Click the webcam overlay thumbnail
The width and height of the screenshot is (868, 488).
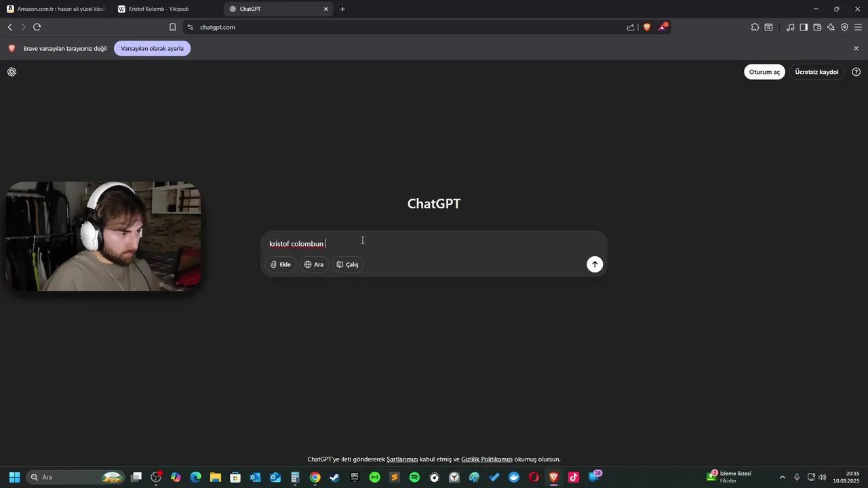(103, 236)
